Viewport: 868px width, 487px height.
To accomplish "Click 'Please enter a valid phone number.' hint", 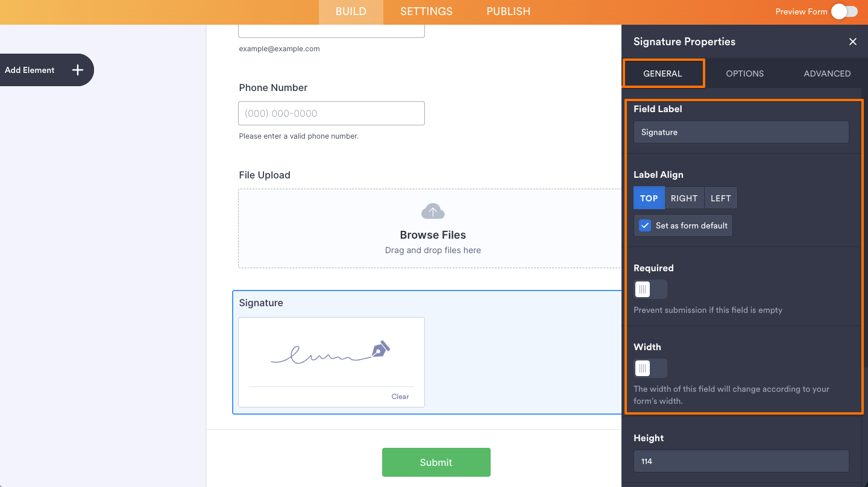I will point(299,136).
